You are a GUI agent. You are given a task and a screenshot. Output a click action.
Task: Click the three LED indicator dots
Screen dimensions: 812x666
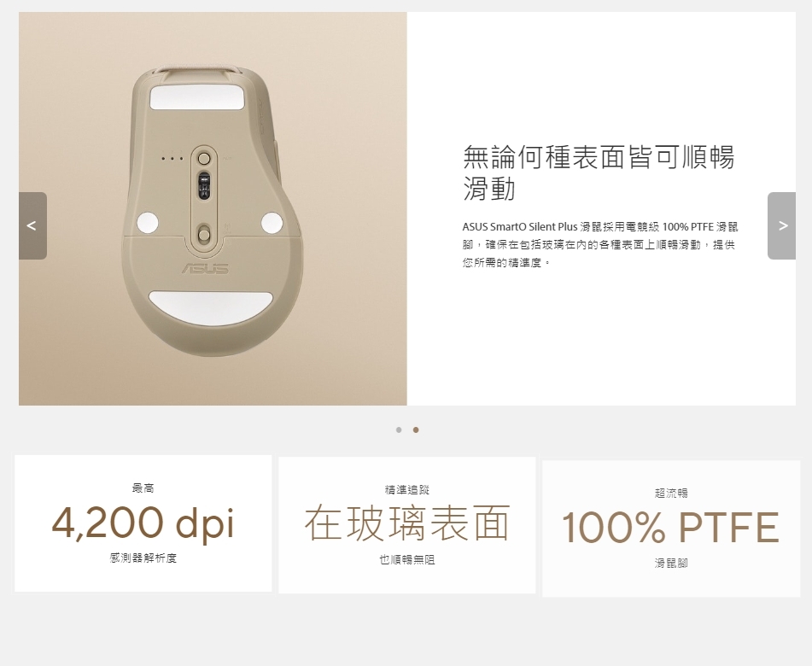(172, 159)
